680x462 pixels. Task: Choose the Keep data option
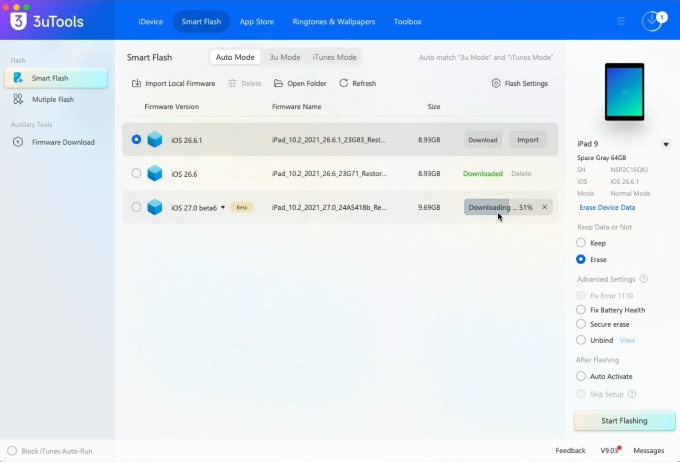pos(581,242)
